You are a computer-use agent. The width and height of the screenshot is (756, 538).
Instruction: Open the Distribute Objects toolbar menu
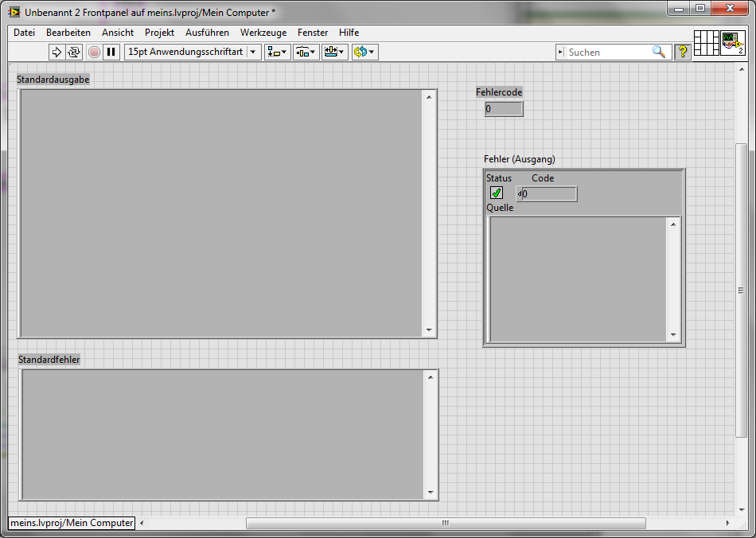306,52
